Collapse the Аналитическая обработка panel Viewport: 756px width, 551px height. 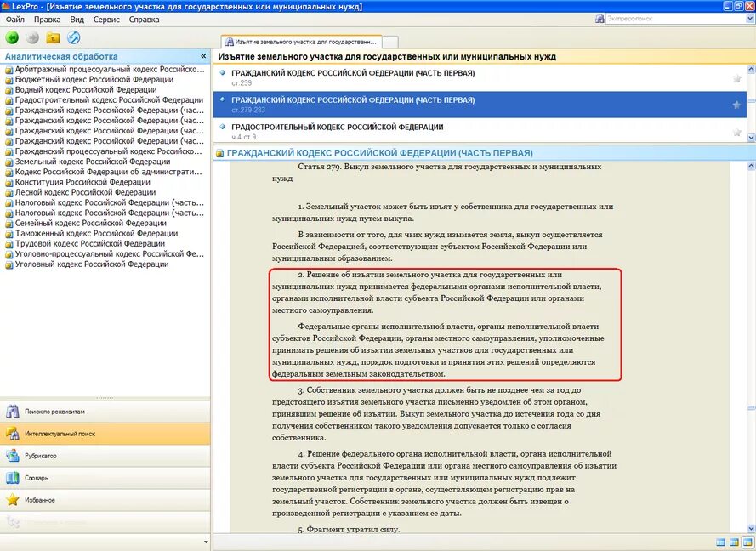click(x=203, y=56)
